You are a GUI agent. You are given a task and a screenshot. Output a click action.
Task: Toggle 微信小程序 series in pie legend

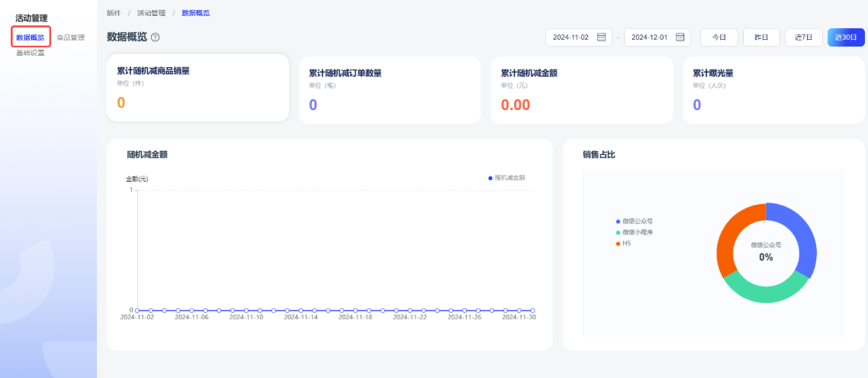pyautogui.click(x=618, y=232)
